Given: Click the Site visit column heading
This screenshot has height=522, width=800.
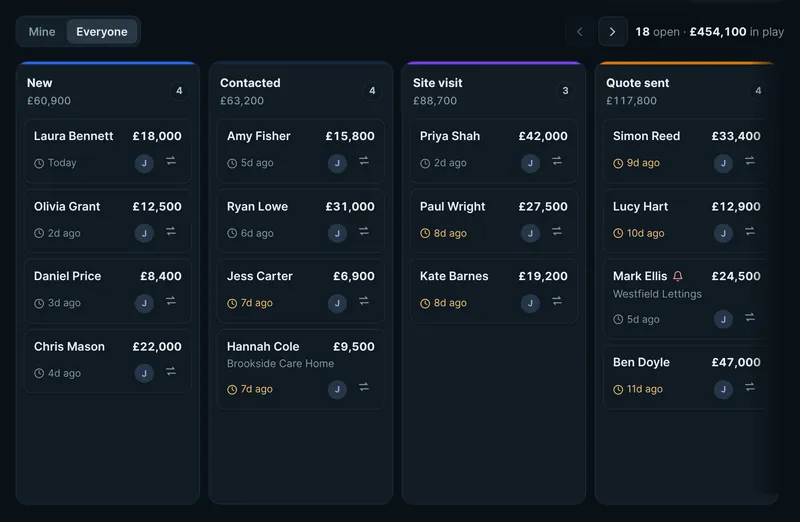Looking at the screenshot, I should (x=437, y=83).
